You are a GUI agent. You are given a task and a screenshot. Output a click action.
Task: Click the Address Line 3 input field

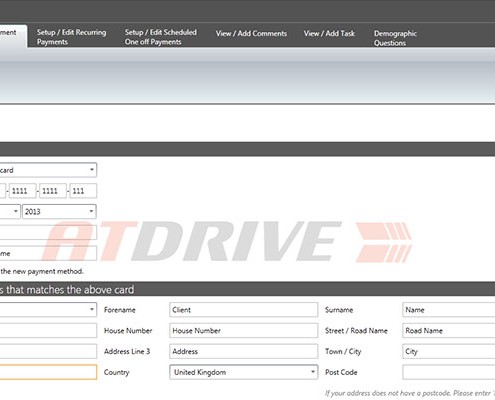pyautogui.click(x=243, y=351)
